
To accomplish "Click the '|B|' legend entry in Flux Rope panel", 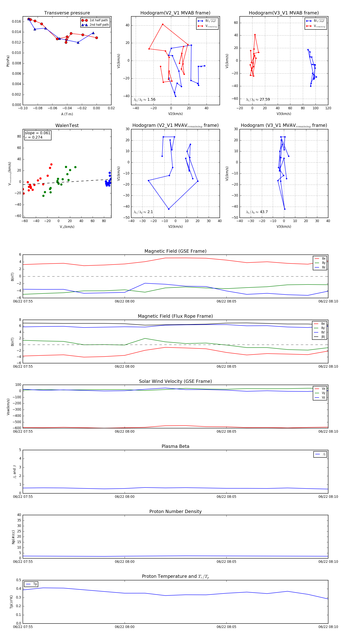I will [320, 337].
